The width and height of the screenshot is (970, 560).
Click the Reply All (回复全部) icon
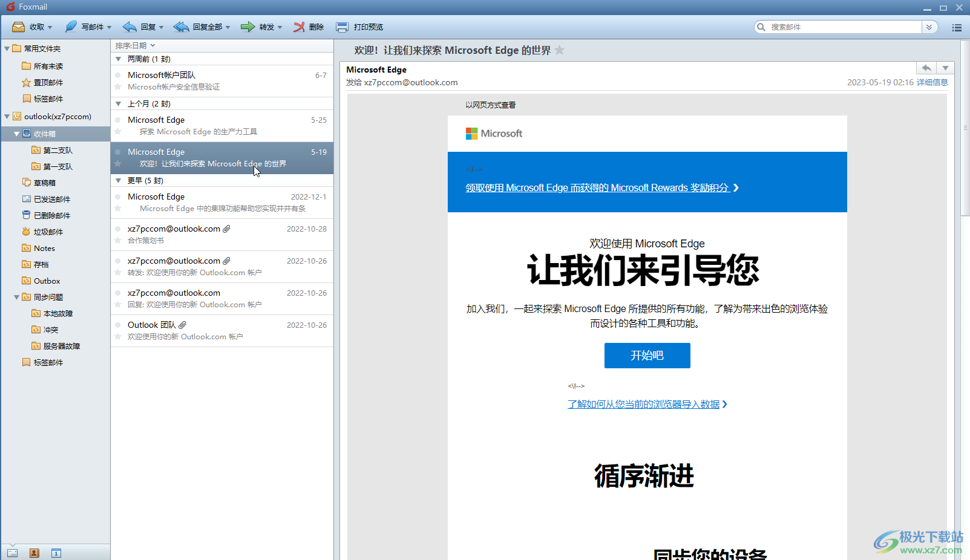point(181,27)
